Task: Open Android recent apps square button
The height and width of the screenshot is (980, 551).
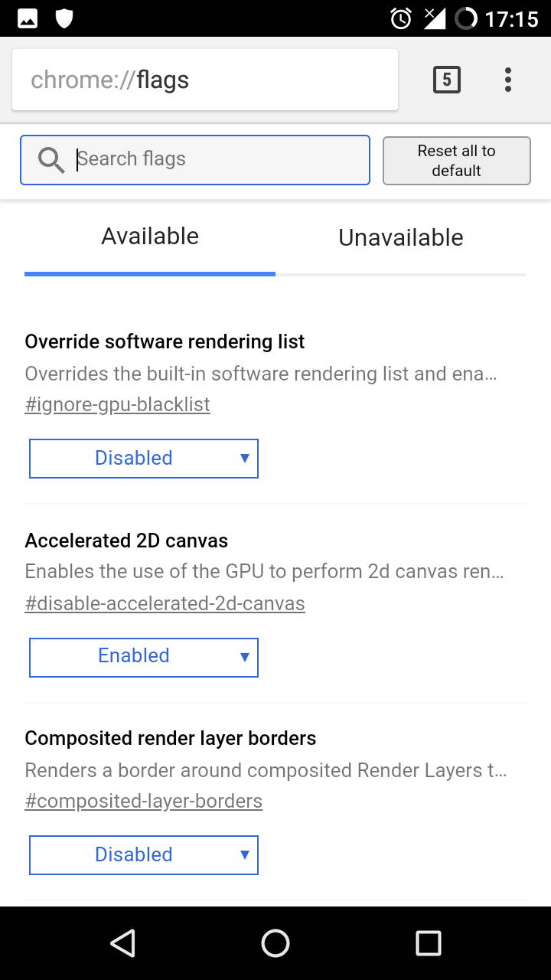Action: (x=428, y=943)
